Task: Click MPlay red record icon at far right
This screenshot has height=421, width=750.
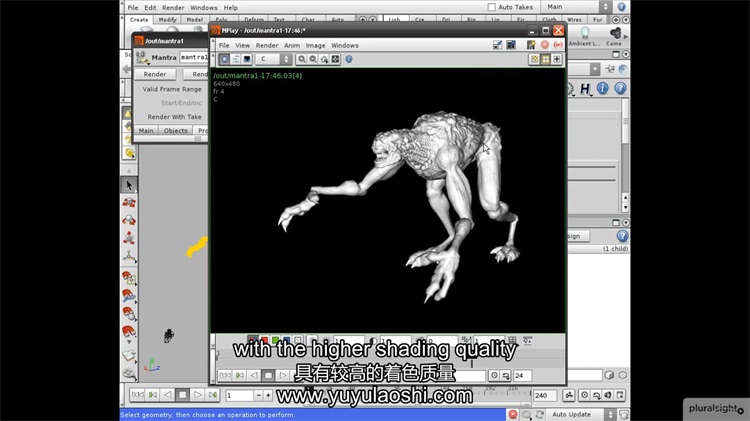Action: pyautogui.click(x=558, y=44)
